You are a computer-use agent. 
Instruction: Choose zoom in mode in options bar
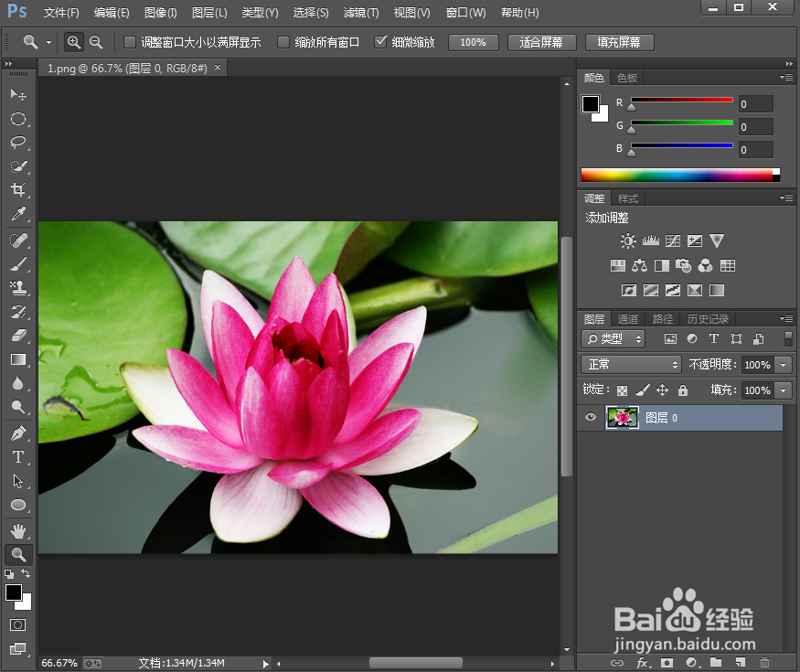(74, 42)
